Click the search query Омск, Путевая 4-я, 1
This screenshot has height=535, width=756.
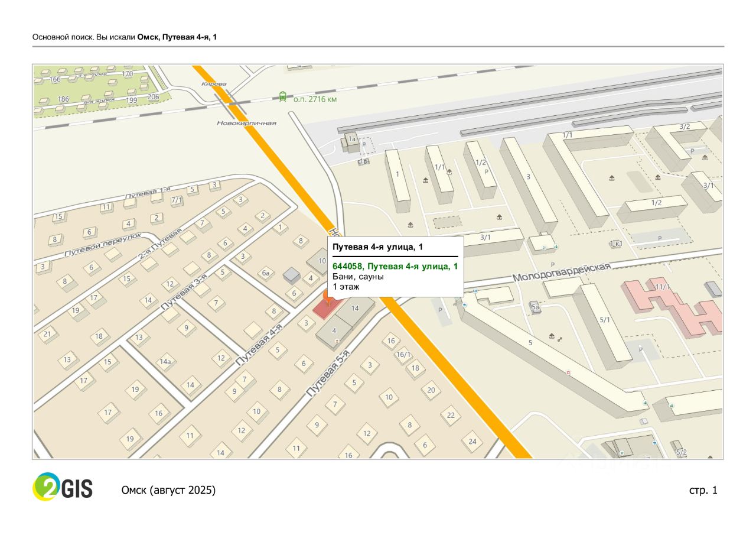(177, 37)
